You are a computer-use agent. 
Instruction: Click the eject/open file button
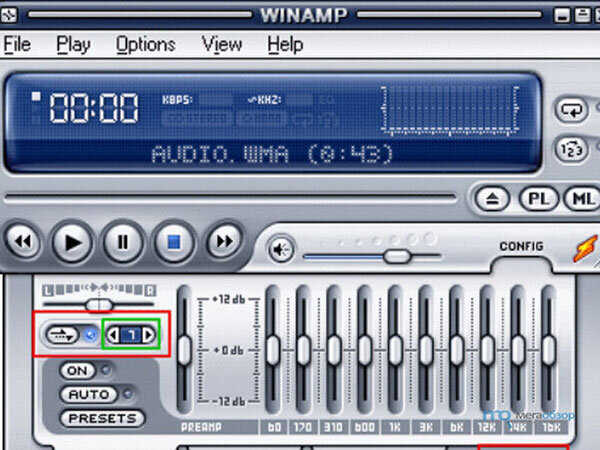[x=492, y=199]
